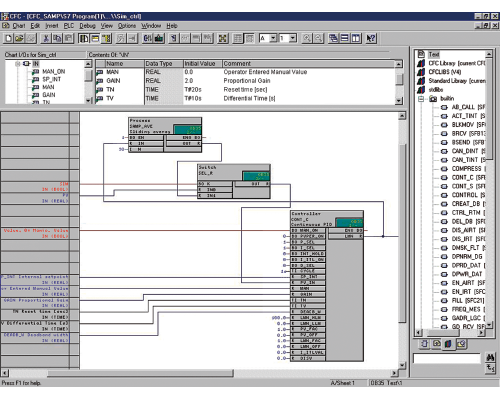Open the Chart menu

(x=19, y=26)
